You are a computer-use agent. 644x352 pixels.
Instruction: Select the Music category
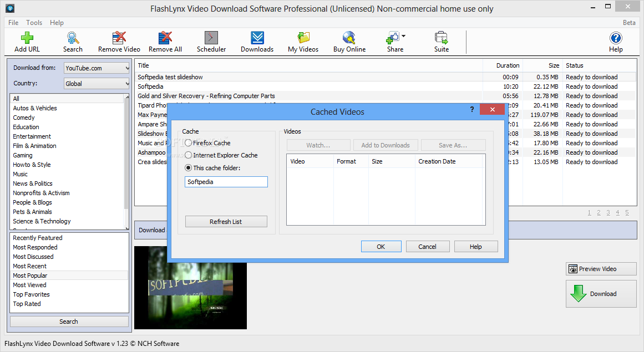pyautogui.click(x=67, y=174)
